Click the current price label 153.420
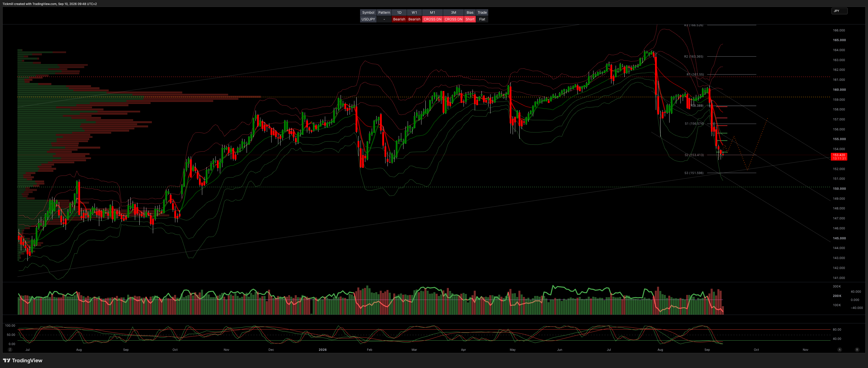Viewport: 868px width, 368px height. coord(839,155)
